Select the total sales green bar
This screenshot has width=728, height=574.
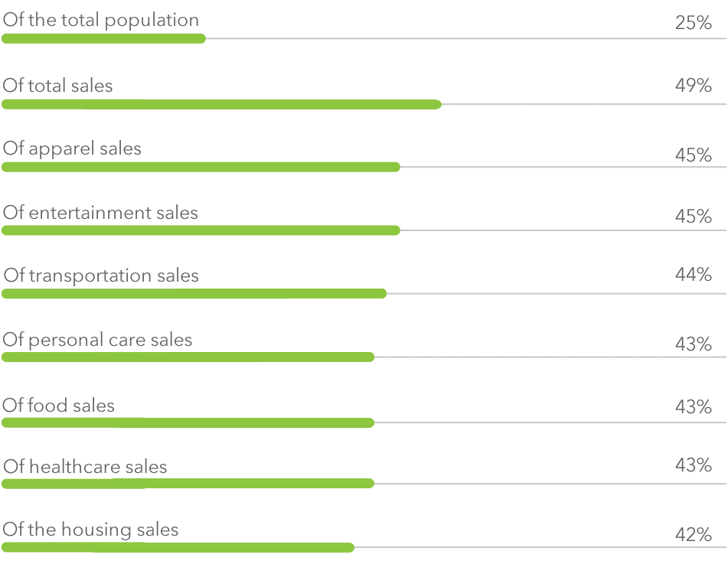coord(221,104)
